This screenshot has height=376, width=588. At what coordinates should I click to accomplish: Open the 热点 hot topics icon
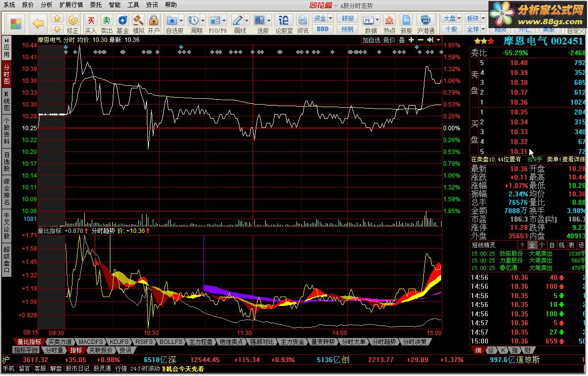tap(389, 24)
